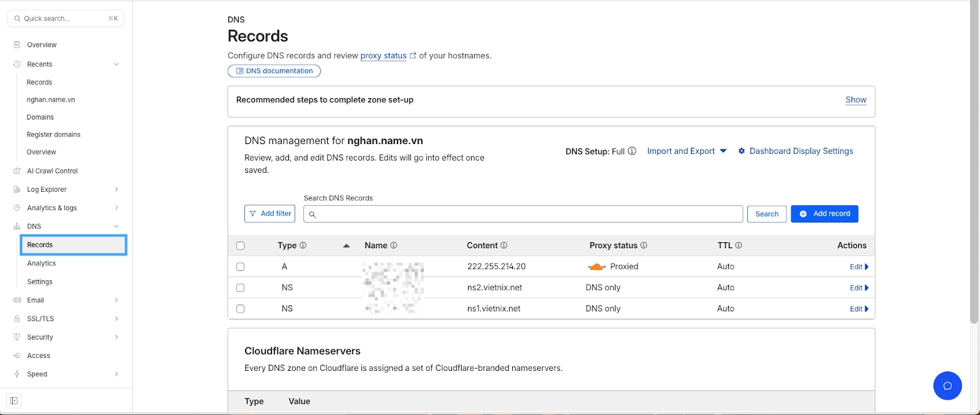Click the Proxy status column info icon

644,245
